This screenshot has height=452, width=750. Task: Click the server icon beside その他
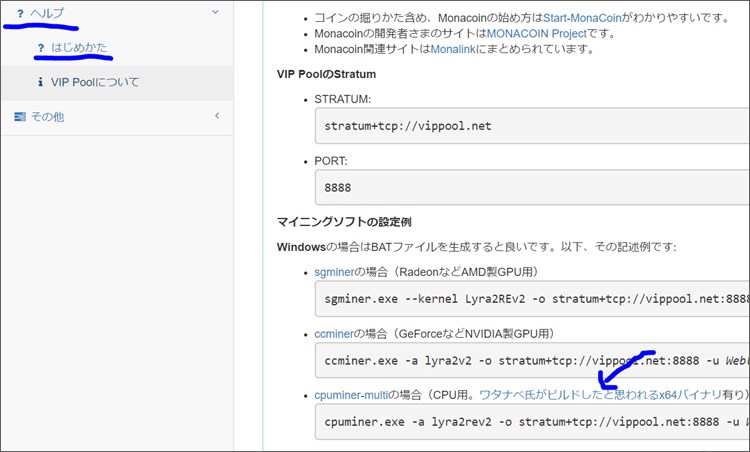point(20,117)
